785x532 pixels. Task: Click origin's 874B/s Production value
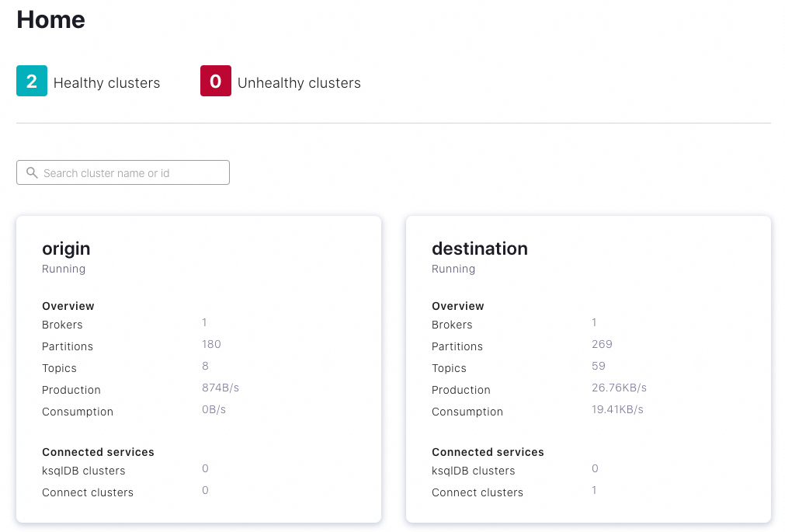tap(221, 388)
